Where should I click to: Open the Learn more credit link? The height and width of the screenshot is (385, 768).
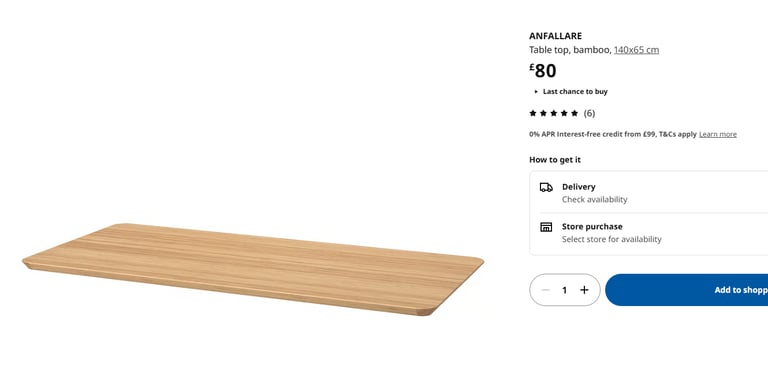tap(718, 134)
